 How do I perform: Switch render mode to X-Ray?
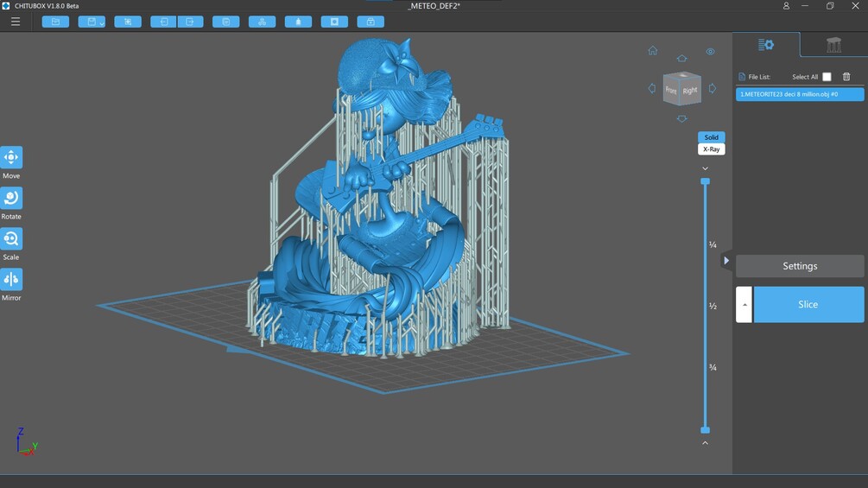coord(712,149)
